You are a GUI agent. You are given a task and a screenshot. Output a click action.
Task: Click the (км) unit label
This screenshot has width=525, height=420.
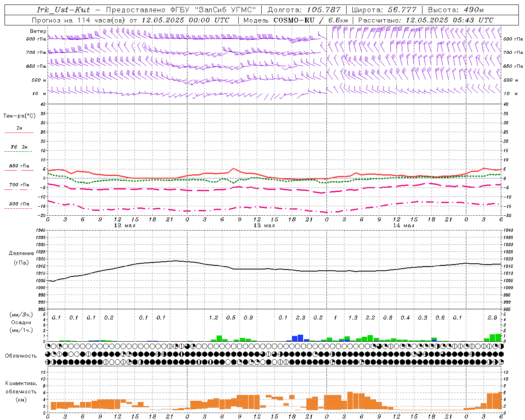tap(21, 399)
